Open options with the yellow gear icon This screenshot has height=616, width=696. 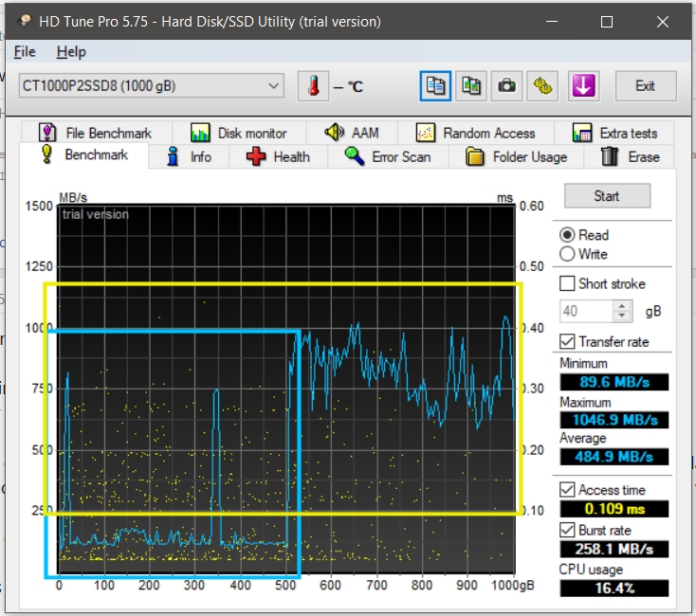[x=542, y=86]
